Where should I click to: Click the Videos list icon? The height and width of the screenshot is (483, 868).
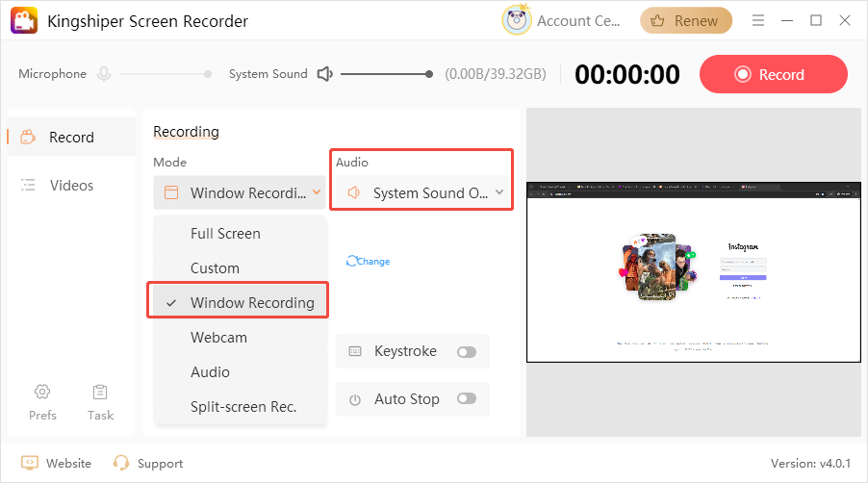coord(28,185)
